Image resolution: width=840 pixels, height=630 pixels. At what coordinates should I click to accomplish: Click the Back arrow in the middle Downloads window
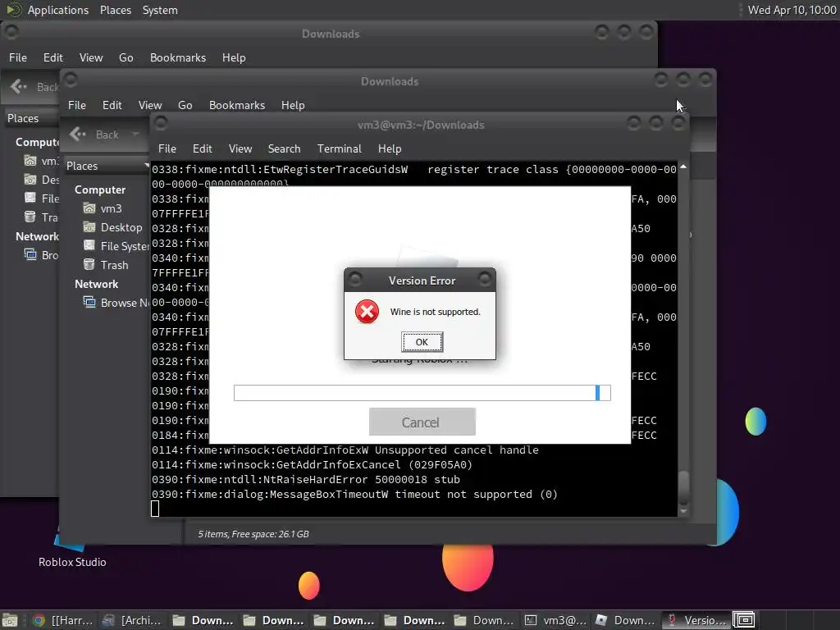[x=78, y=134]
